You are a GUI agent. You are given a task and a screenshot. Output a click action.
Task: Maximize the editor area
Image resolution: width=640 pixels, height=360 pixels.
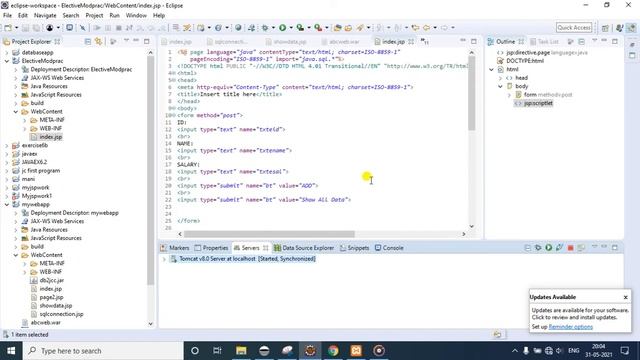[473, 41]
